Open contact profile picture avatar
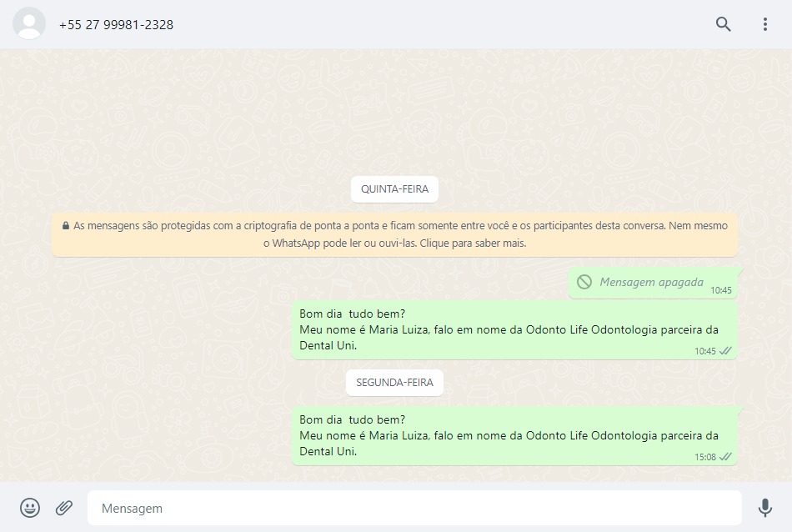Image resolution: width=792 pixels, height=532 pixels. (29, 23)
